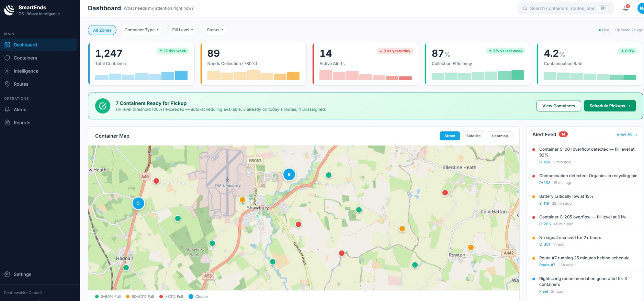Expand the Fill Level dropdown
The height and width of the screenshot is (301, 644).
coord(183,30)
